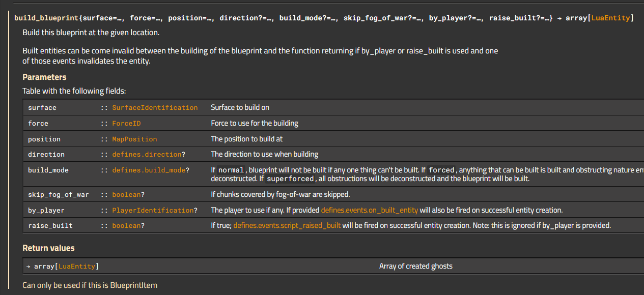The width and height of the screenshot is (644, 295).
Task: Click boolean type in the raise_built row
Action: [x=126, y=226]
